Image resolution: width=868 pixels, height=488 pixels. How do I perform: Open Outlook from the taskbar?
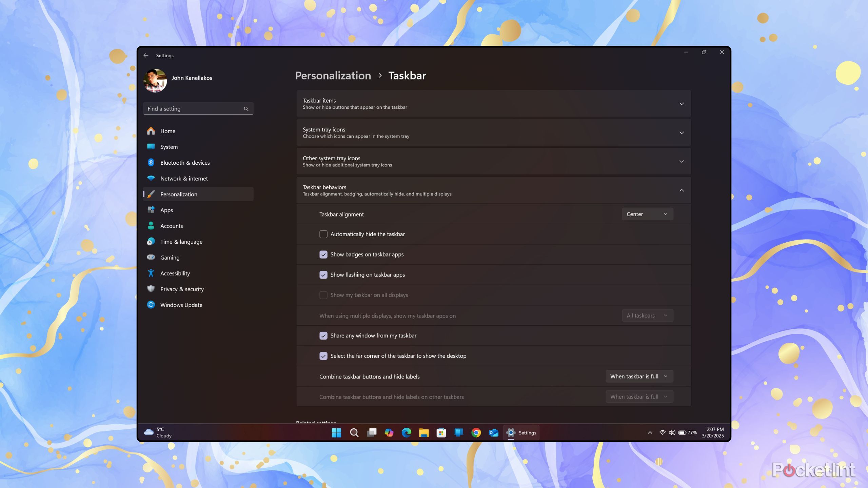click(x=493, y=432)
